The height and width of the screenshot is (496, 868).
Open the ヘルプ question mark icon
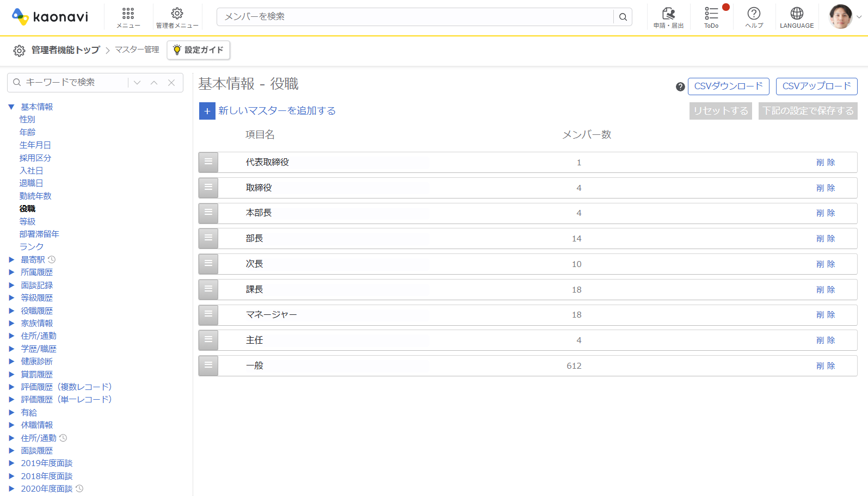click(754, 14)
